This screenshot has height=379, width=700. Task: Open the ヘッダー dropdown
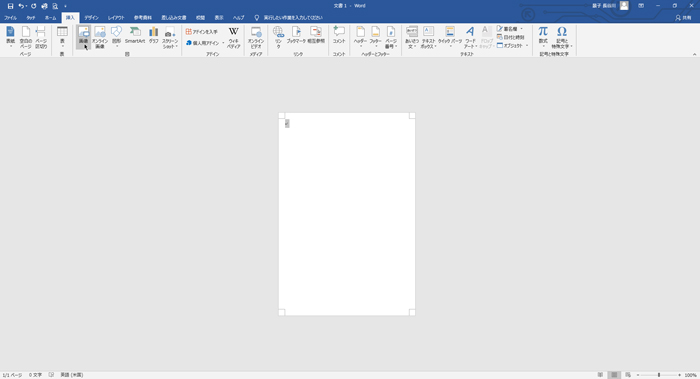coord(360,37)
